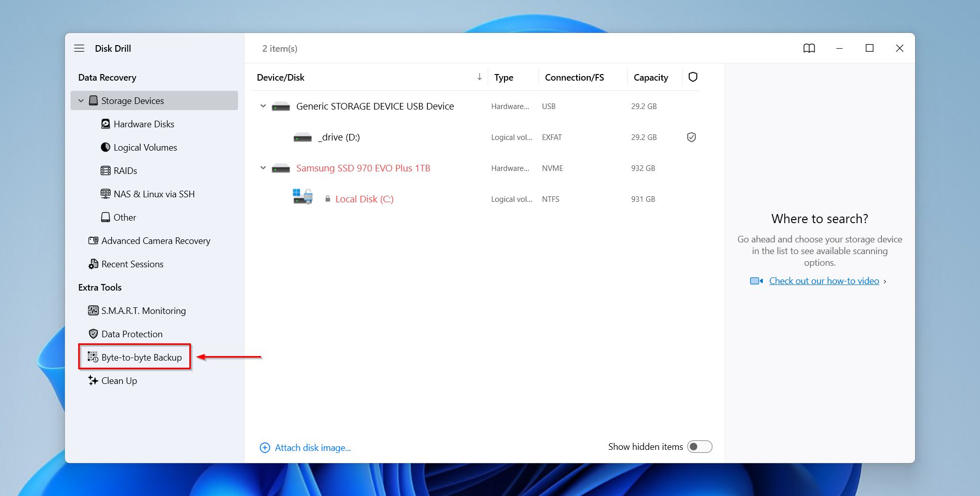Collapse the Samsung SSD 970 EVO Plus entry
This screenshot has width=980, height=496.
coord(263,168)
